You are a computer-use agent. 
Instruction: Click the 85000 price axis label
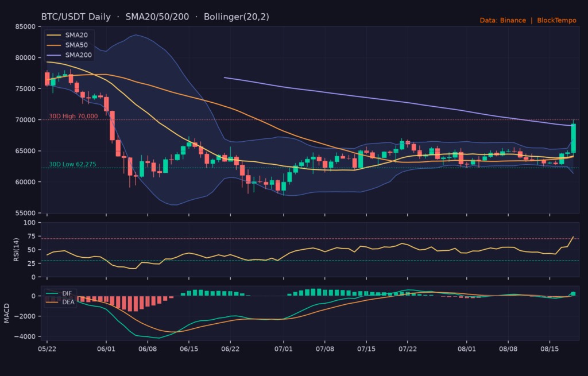(x=25, y=26)
